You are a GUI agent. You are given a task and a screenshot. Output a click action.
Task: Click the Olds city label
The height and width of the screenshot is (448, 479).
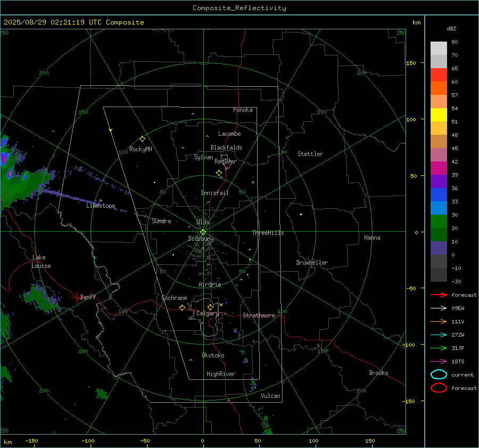(203, 222)
